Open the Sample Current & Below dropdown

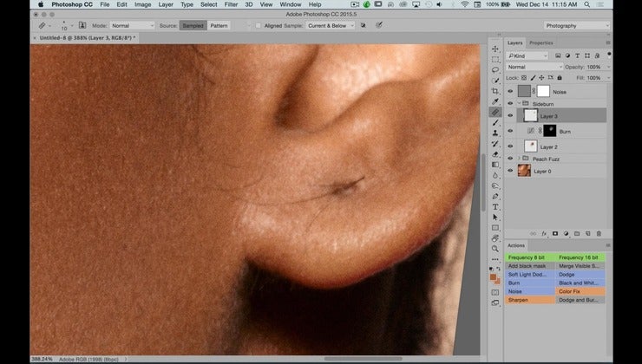[x=330, y=25]
